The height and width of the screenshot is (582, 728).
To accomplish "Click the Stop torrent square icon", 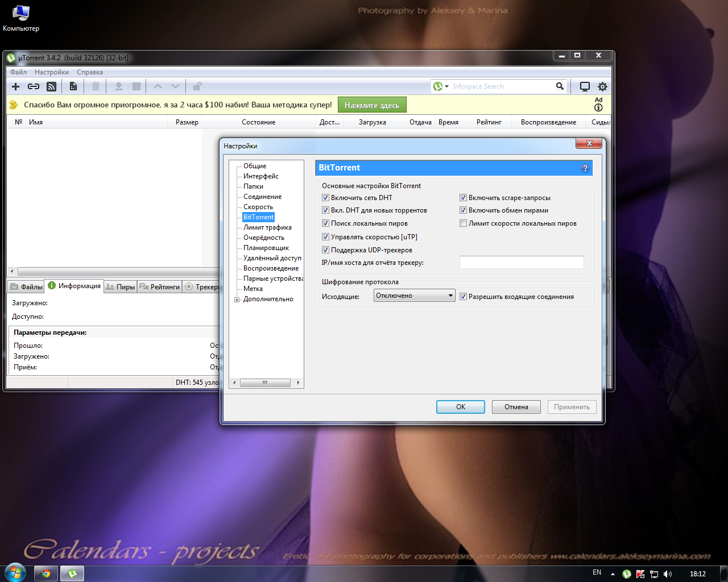I will click(x=136, y=86).
